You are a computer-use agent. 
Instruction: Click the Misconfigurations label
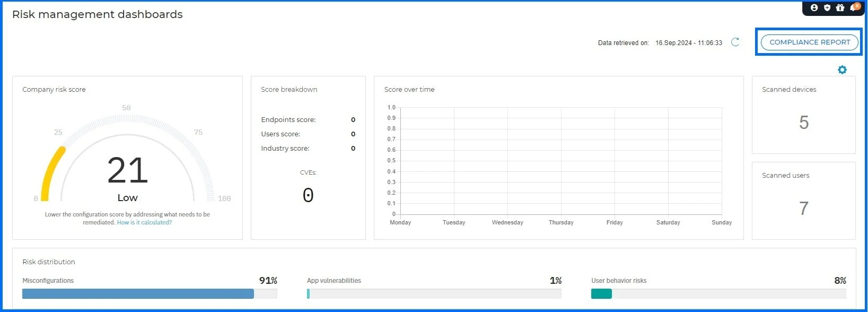[x=48, y=281]
